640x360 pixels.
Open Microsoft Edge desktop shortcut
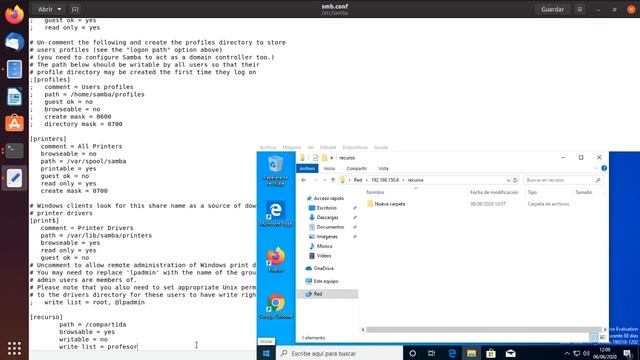276,214
